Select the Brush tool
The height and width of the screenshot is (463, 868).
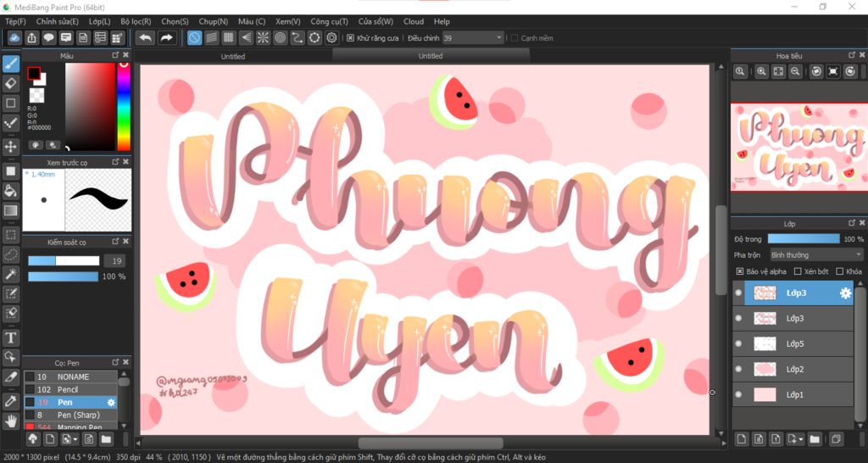pyautogui.click(x=10, y=64)
